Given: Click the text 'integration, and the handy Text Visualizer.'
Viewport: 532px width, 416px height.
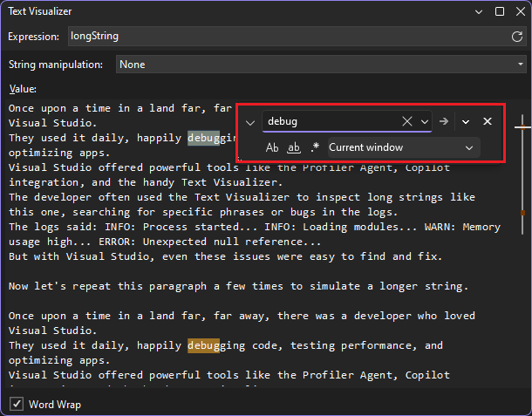Looking at the screenshot, I should tap(146, 182).
